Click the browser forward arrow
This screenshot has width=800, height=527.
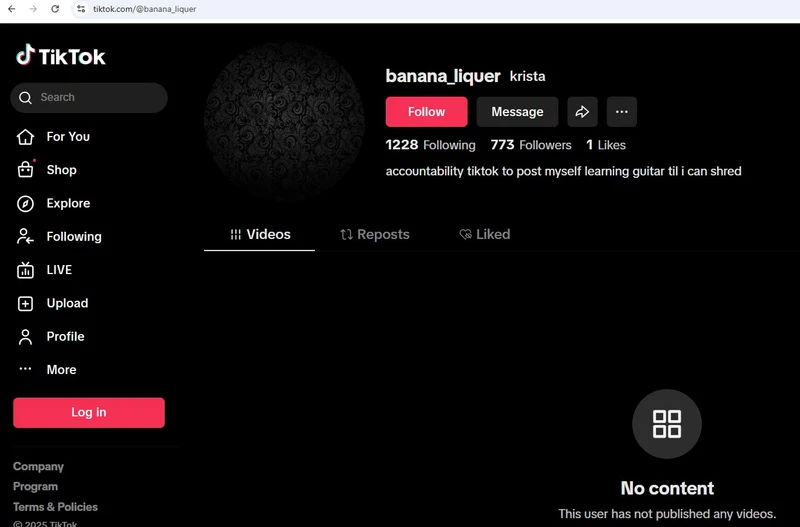pos(33,9)
